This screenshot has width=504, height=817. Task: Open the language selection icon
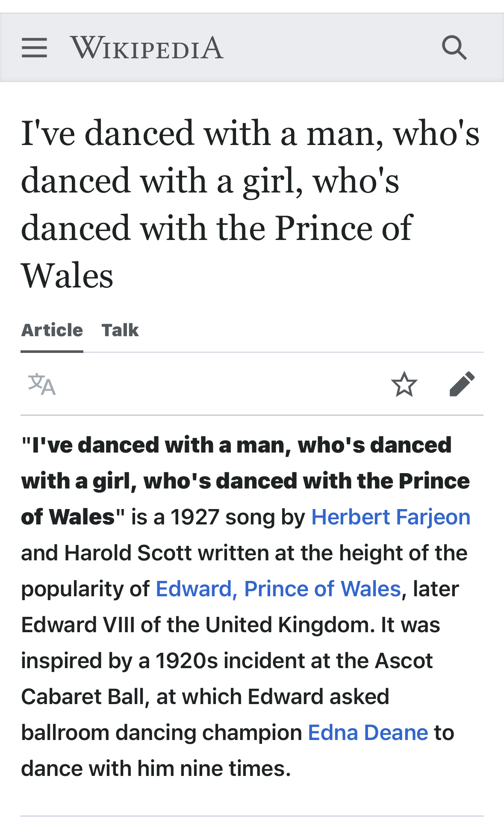(41, 384)
